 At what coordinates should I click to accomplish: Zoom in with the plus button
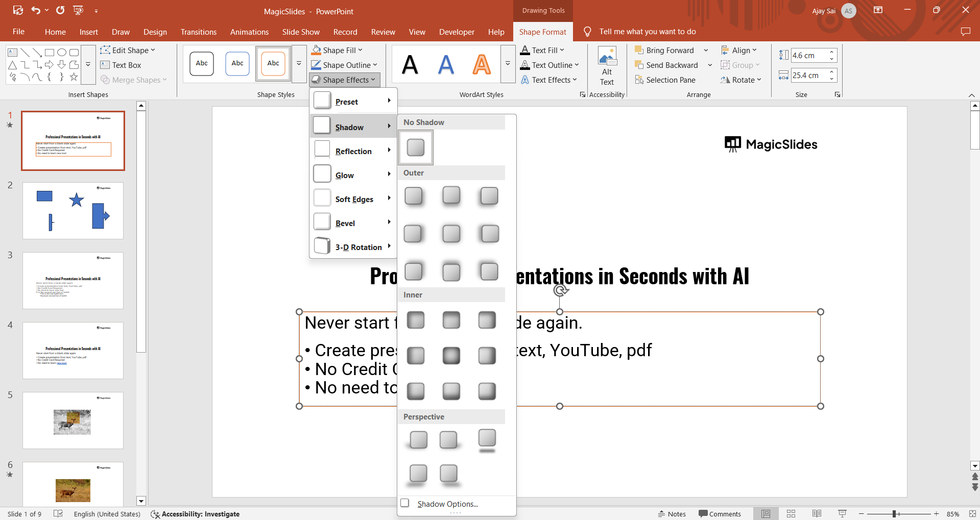tap(936, 514)
